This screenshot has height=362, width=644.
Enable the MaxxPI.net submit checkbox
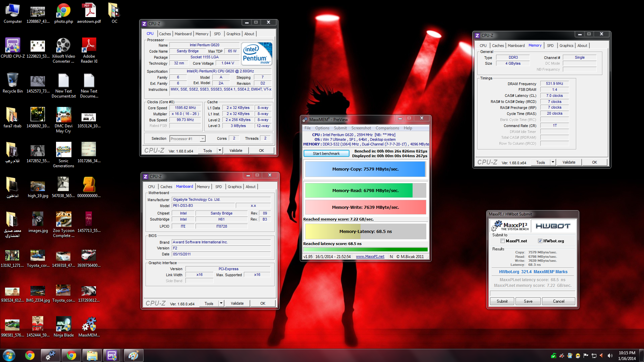click(502, 241)
